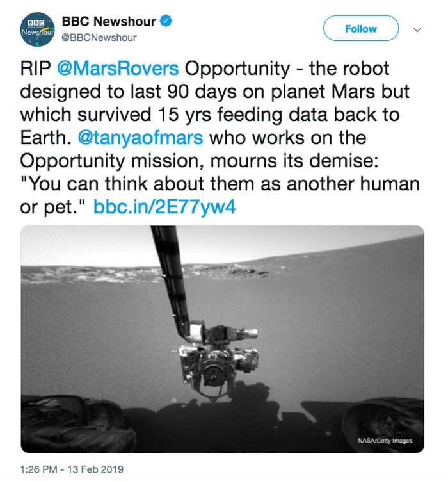The width and height of the screenshot is (448, 481).
Task: Click the @BBCNewshour handle
Action: 99,37
